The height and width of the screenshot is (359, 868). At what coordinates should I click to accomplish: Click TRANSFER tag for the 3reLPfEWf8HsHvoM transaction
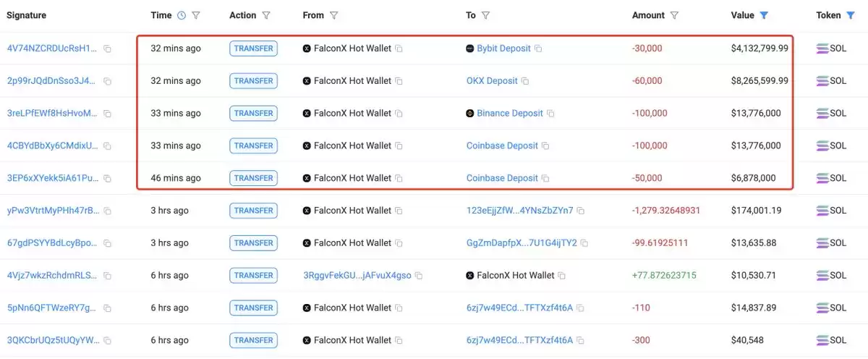click(x=254, y=114)
